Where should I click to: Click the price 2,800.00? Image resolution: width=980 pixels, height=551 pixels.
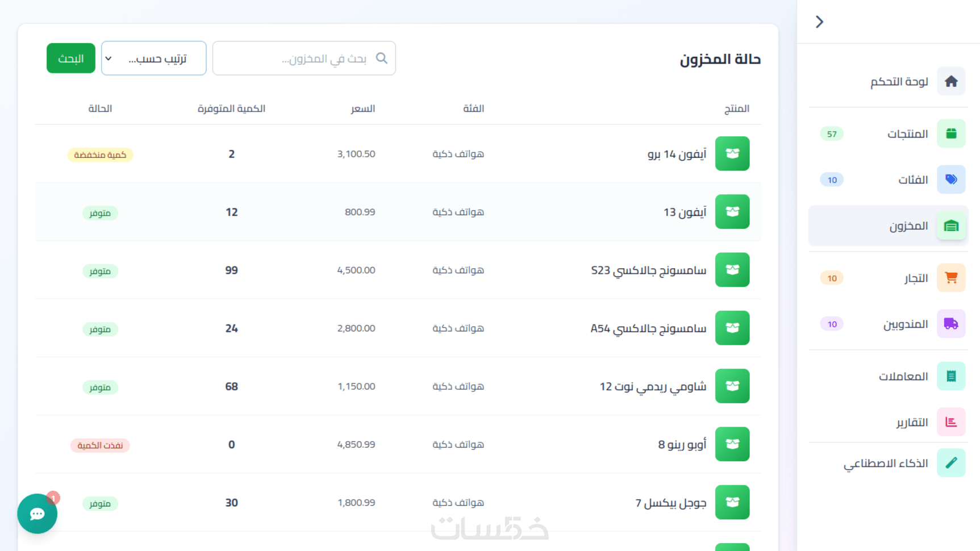[x=356, y=328]
